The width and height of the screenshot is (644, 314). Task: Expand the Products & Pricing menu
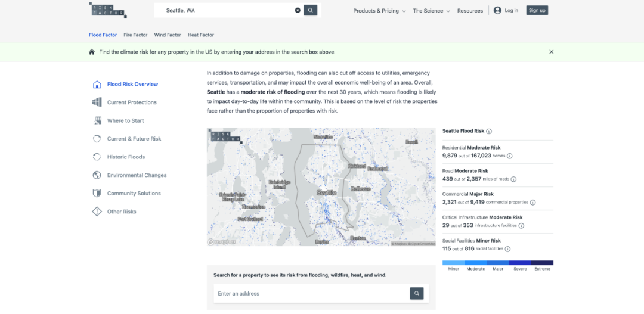click(x=379, y=11)
